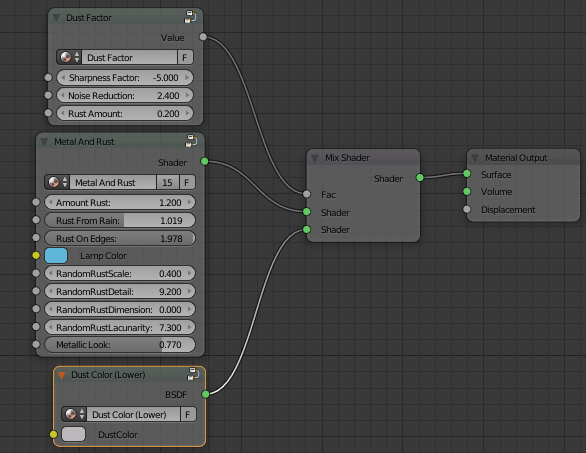586x453 pixels.
Task: Click the Metallic Look slider
Action: coord(120,345)
